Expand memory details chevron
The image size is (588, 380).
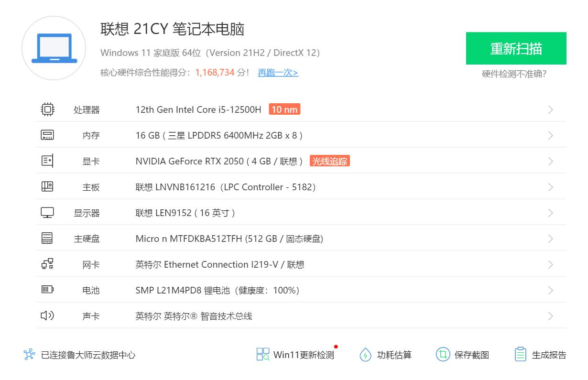[550, 136]
